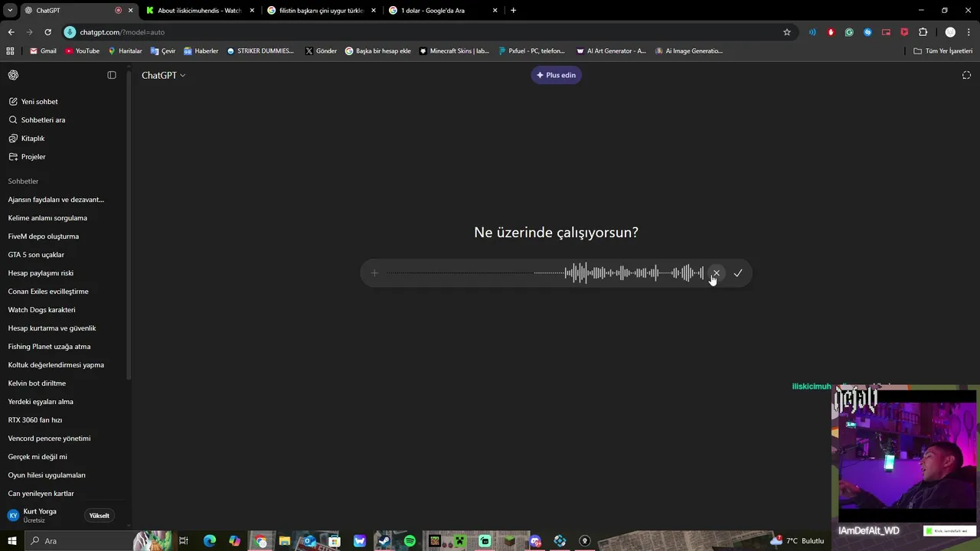The height and width of the screenshot is (551, 980).
Task: Collapse the sidebar with the panel toggle icon
Action: 112,75
